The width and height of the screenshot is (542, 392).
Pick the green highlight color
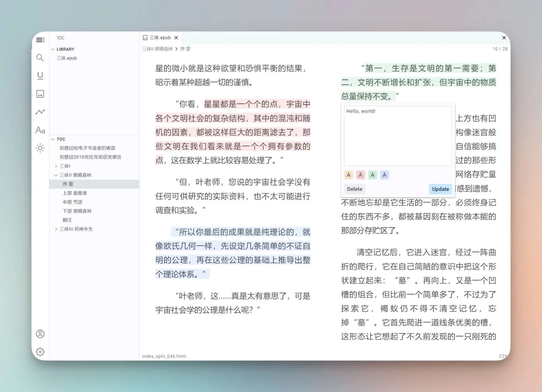pyautogui.click(x=373, y=175)
